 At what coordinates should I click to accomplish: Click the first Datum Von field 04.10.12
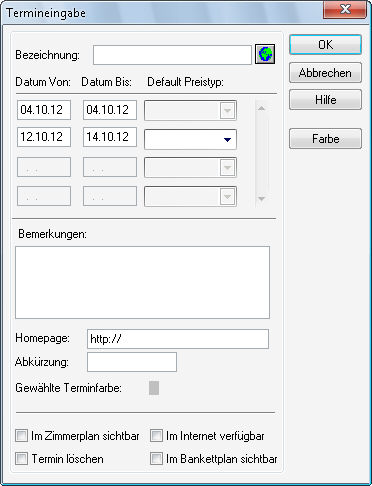(x=44, y=110)
